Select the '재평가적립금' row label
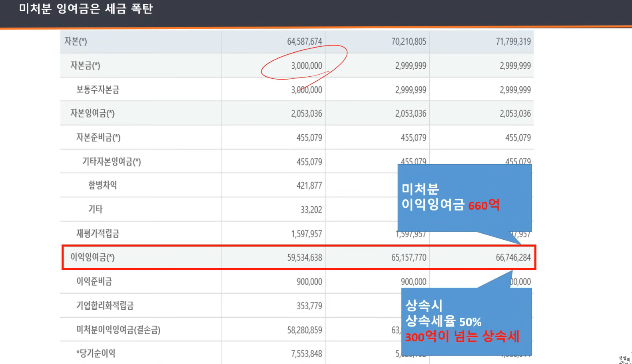 point(98,233)
